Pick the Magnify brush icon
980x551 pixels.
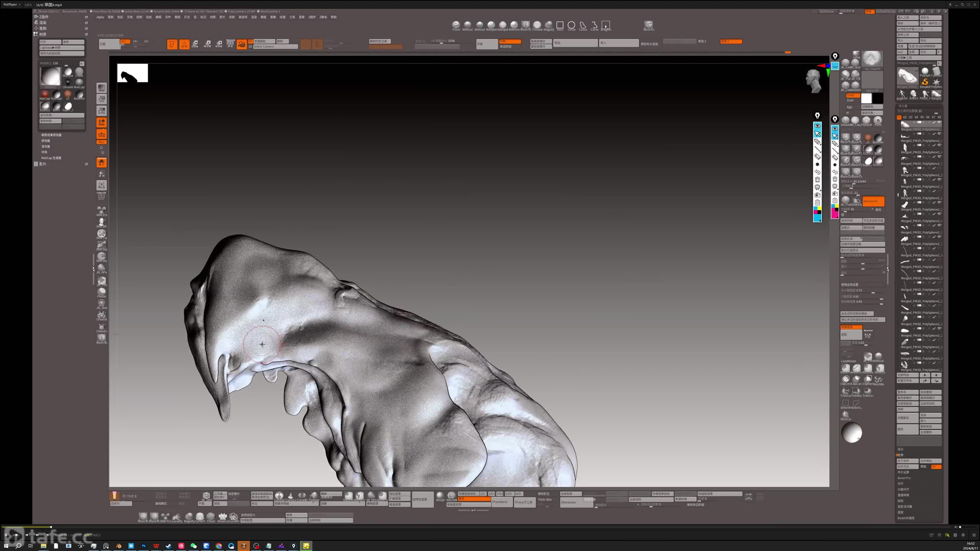(x=549, y=25)
